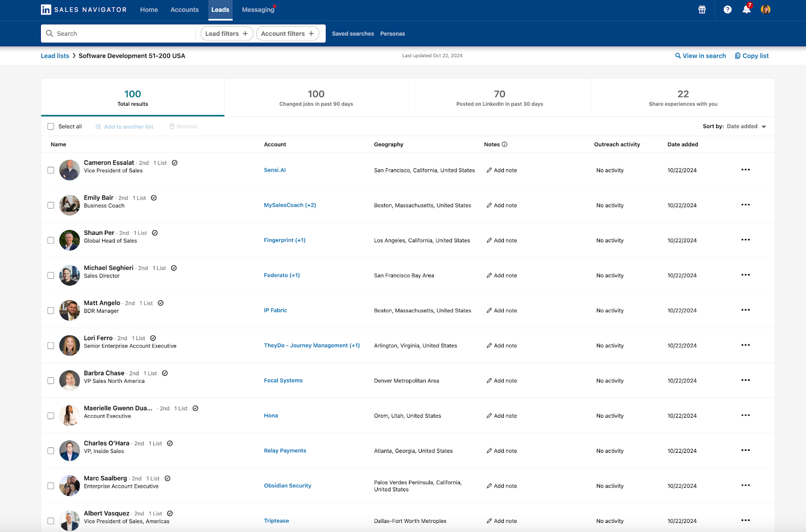
Task: Go to the Accounts tab
Action: click(184, 10)
